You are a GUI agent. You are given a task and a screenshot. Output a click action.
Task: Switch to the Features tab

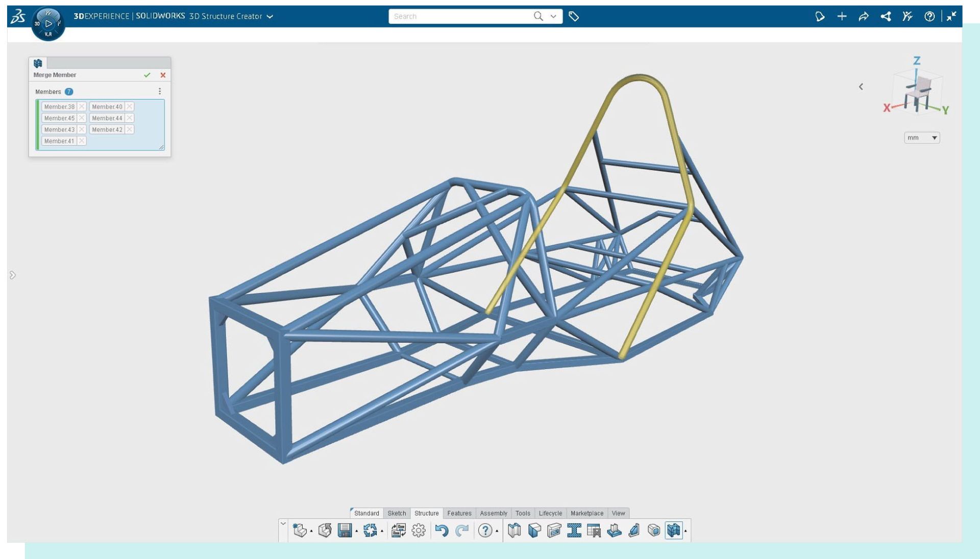tap(459, 514)
